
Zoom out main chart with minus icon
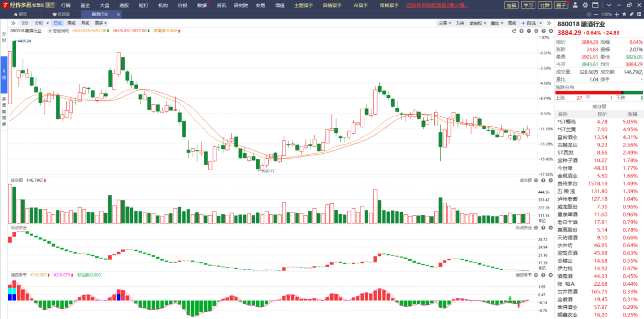[x=529, y=31]
